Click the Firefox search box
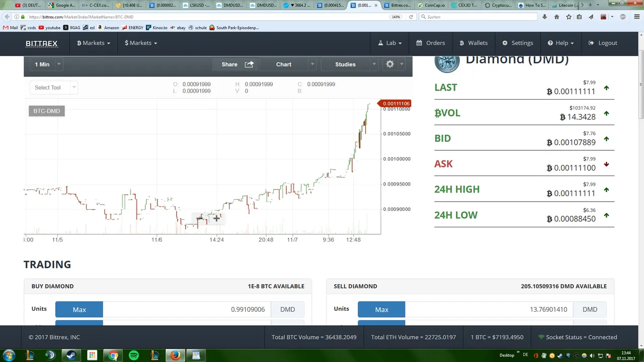Screen dimensions: 644x362 coord(477,17)
